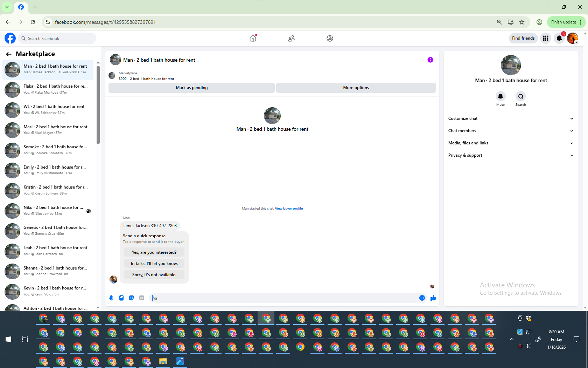The image size is (588, 368).
Task: Open the volume control in system tray
Action: pos(528,346)
